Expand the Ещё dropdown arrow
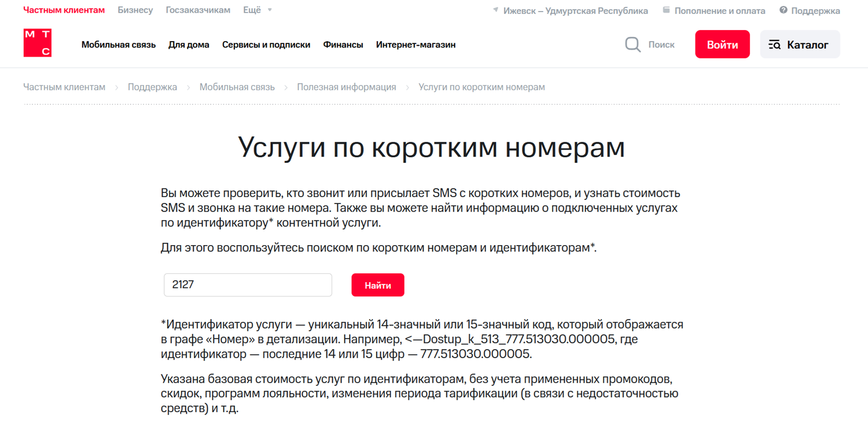The image size is (868, 426). pyautogui.click(x=270, y=10)
